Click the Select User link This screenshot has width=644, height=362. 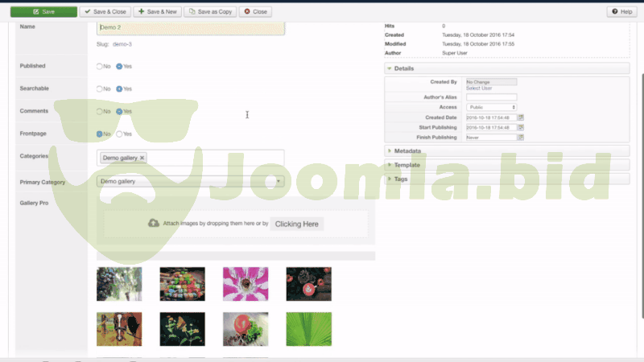(x=480, y=88)
